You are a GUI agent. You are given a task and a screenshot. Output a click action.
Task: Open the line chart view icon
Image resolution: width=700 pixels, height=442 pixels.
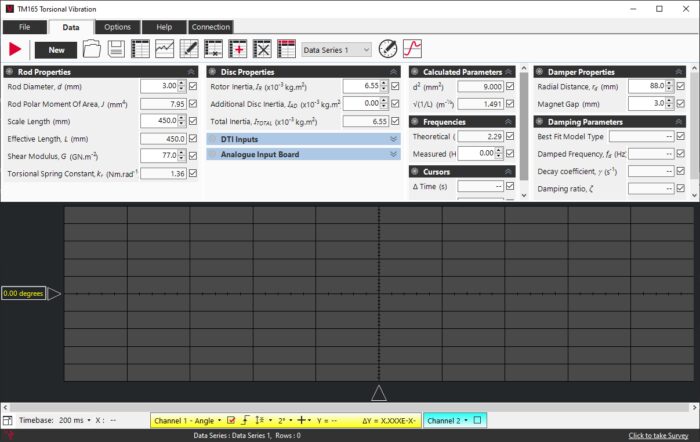click(164, 49)
